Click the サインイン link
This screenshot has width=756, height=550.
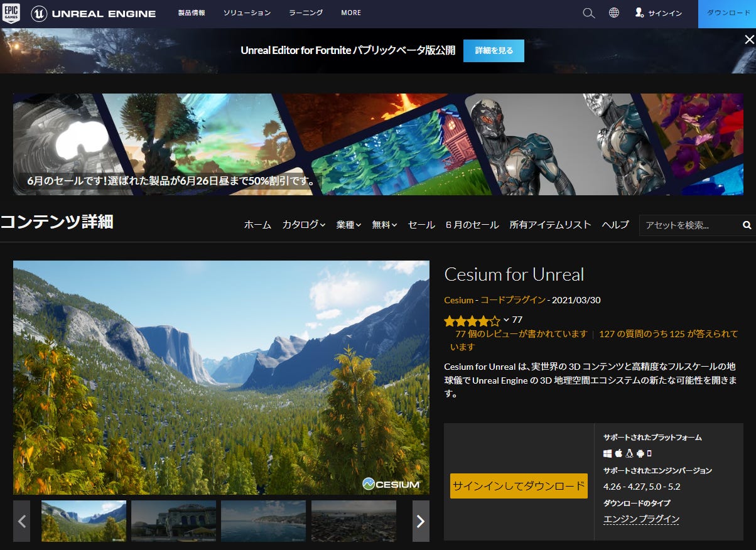coord(665,13)
